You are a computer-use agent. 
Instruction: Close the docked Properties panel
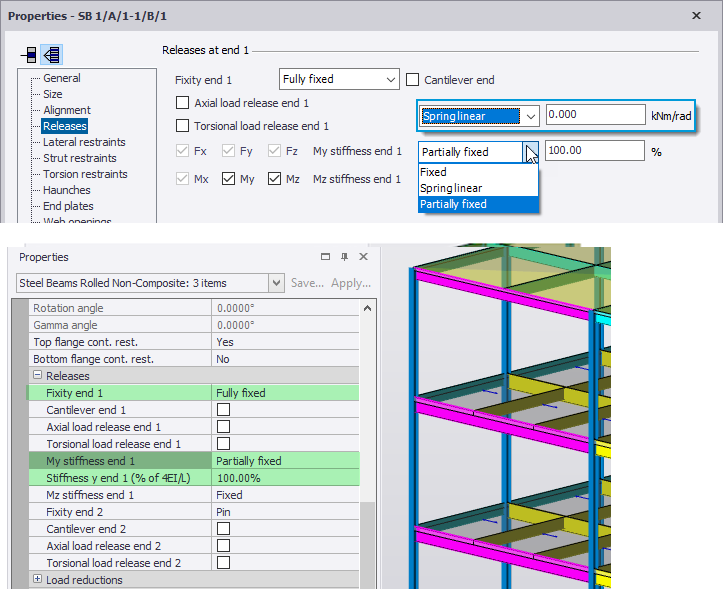(363, 257)
